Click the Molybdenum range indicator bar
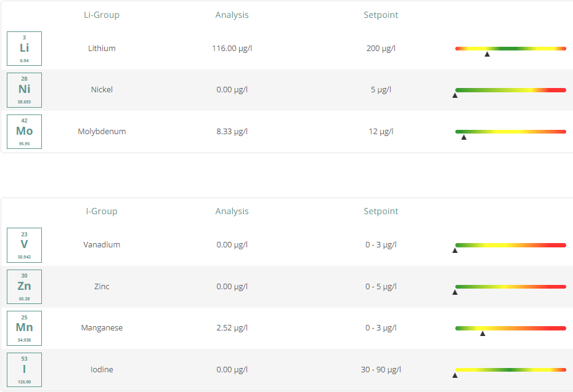 [510, 132]
